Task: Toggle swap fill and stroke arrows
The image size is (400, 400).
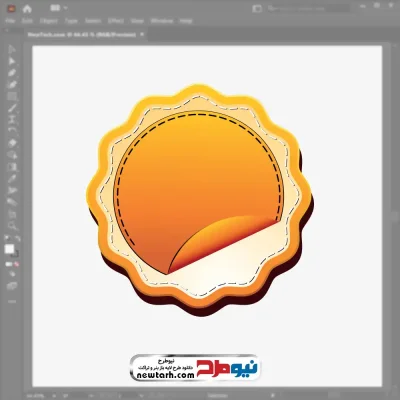Action: 17,238
